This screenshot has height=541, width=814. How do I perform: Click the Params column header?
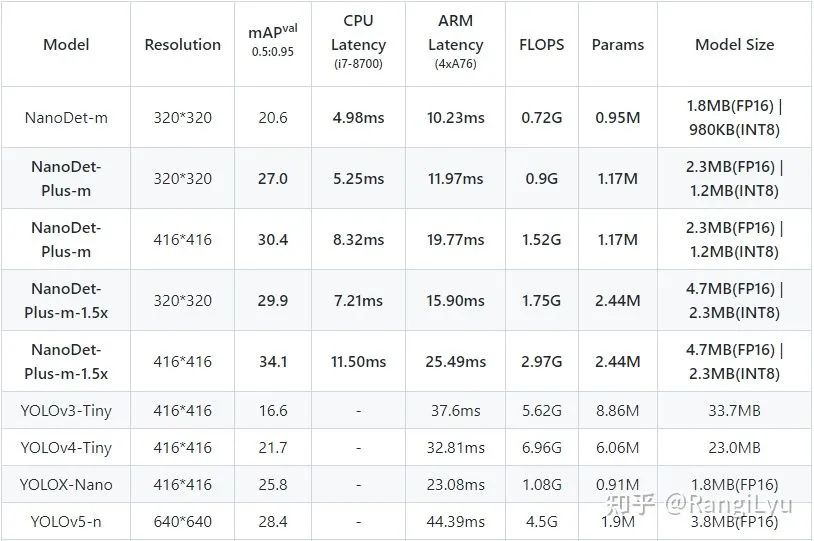(x=618, y=45)
